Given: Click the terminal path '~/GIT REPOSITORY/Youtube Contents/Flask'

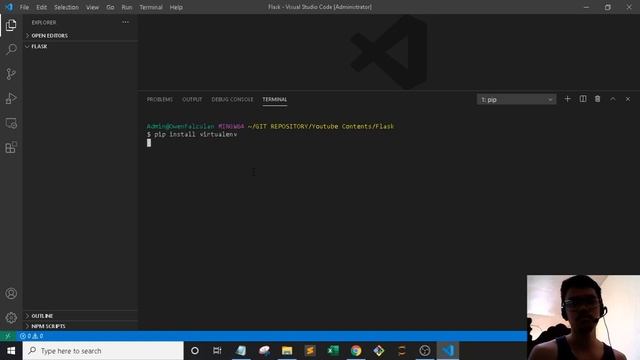Looking at the screenshot, I should point(321,127).
